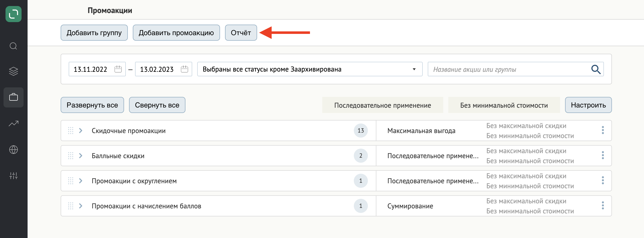Click the Промоакции с округлением group name
This screenshot has width=644, height=238.
(x=134, y=181)
